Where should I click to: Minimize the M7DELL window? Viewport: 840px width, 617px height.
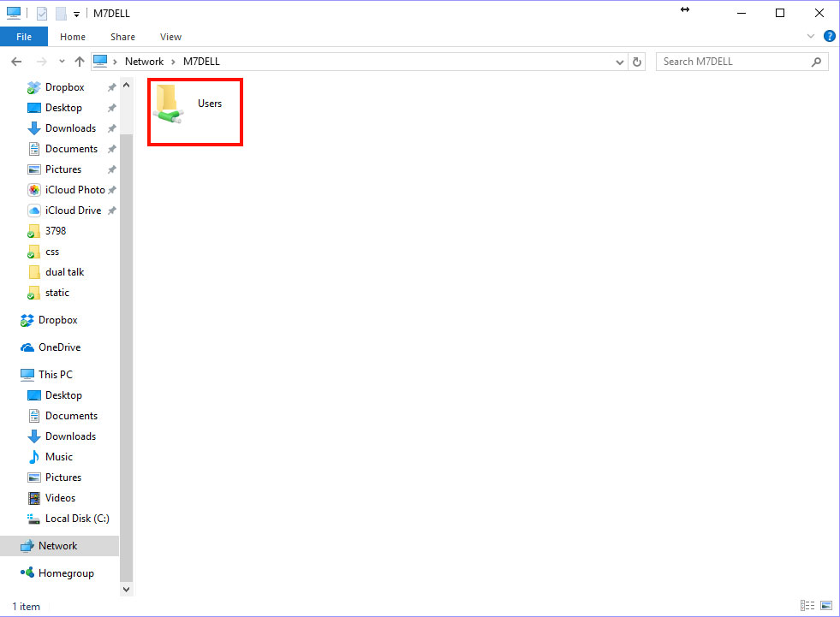[742, 13]
